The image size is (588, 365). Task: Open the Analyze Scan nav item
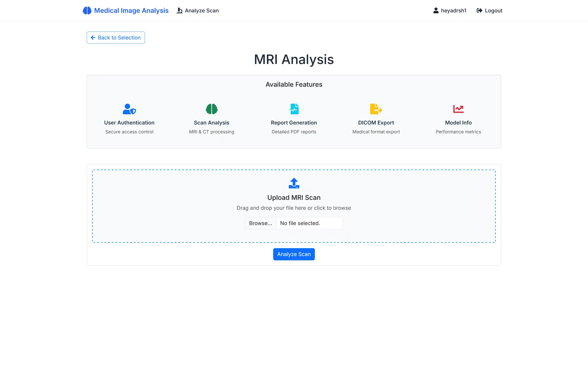(x=198, y=10)
